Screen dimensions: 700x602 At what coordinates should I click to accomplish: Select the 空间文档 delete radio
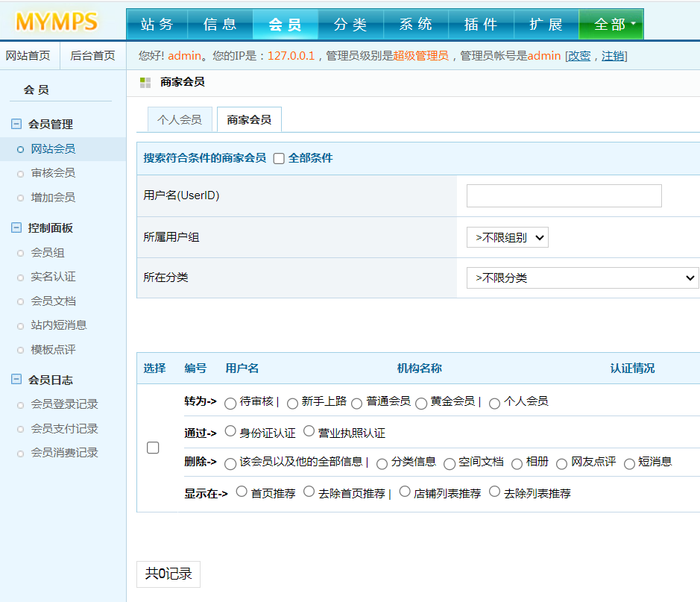(450, 464)
